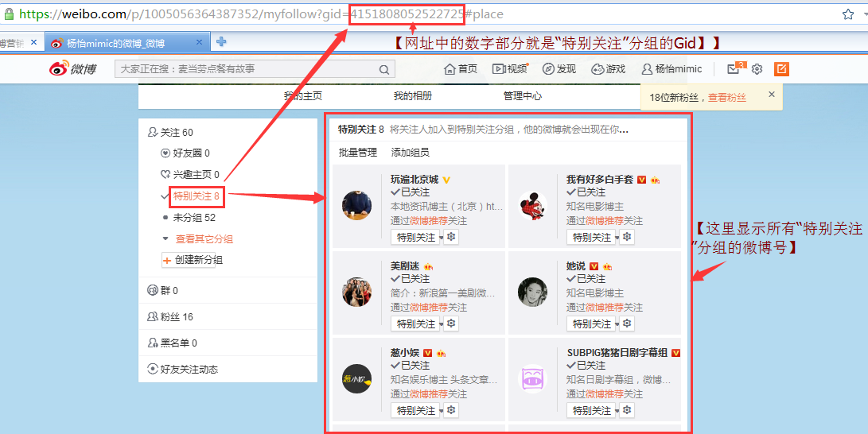
Task: Click gear settings icon for 她说
Action: coord(627,324)
